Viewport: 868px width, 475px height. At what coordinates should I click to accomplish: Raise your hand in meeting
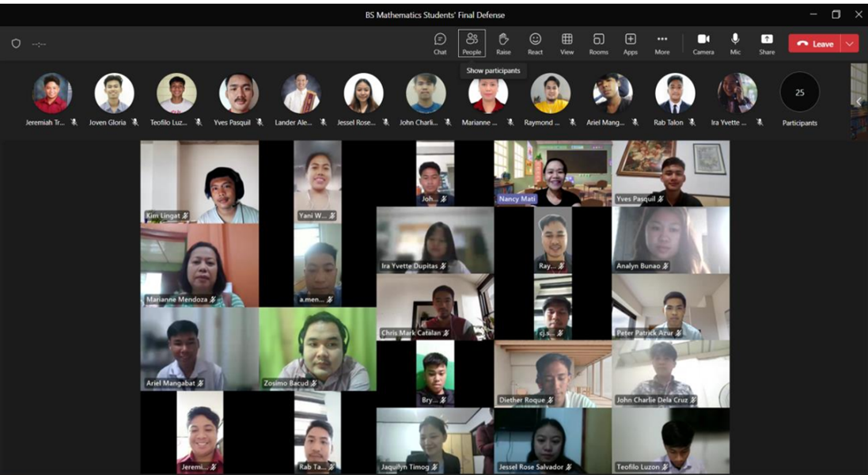[503, 43]
